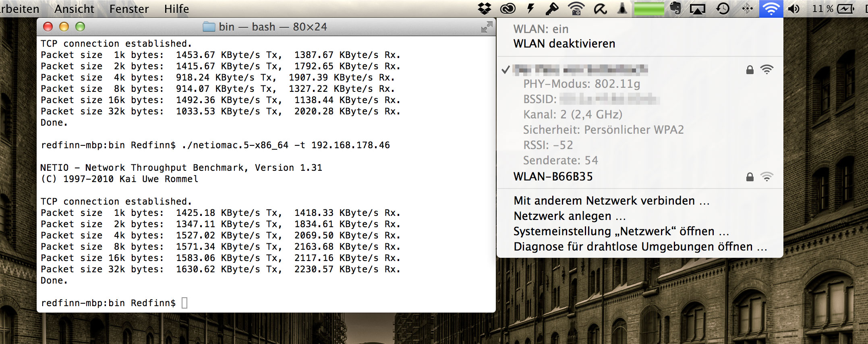Click the green activity meter in the menu bar
Screen dimensions: 868x344
tap(649, 8)
